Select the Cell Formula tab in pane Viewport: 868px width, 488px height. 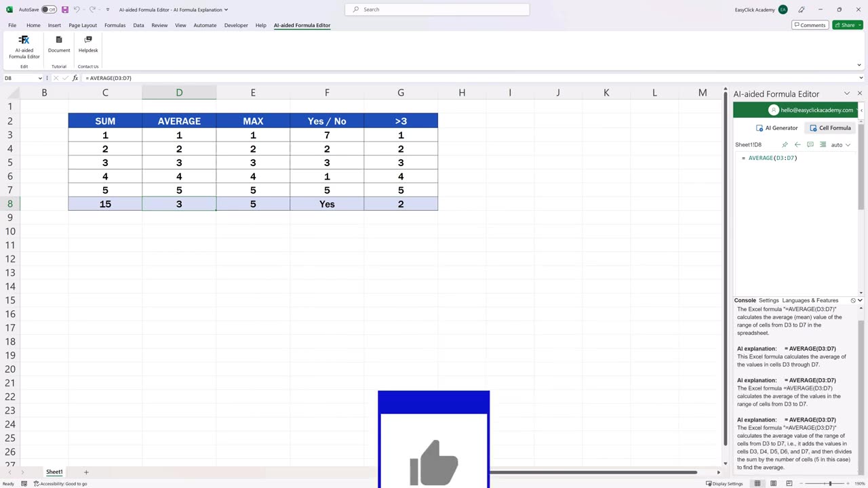coord(830,127)
